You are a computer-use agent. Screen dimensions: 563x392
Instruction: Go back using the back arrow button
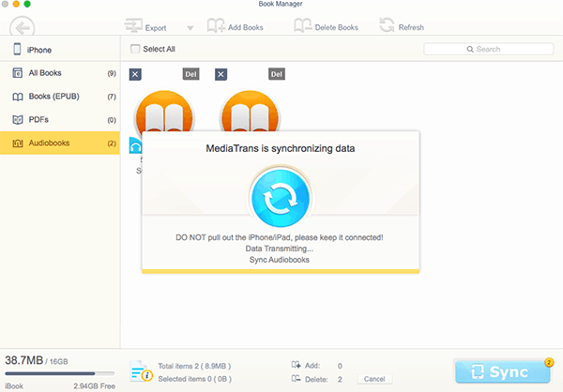pos(23,27)
